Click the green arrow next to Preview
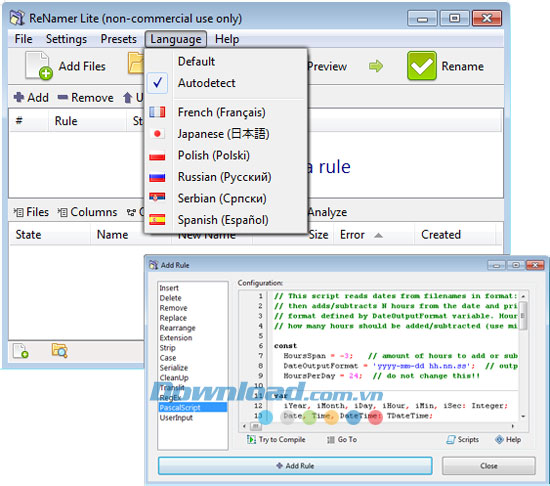 click(376, 66)
